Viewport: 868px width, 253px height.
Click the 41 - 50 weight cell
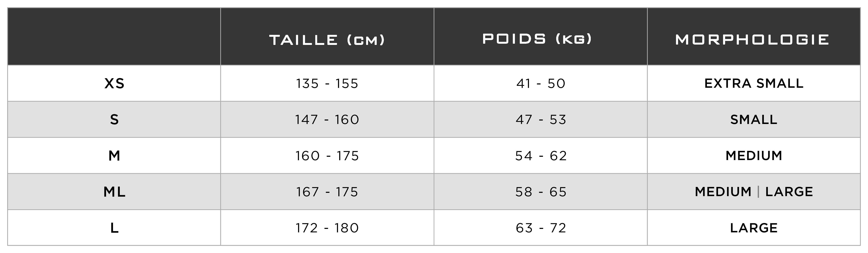coord(540,83)
